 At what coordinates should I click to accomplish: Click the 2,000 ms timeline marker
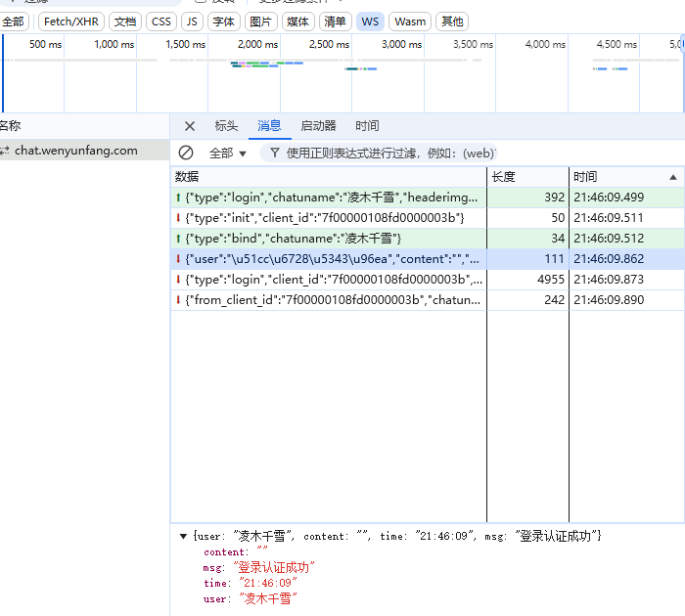pos(257,45)
